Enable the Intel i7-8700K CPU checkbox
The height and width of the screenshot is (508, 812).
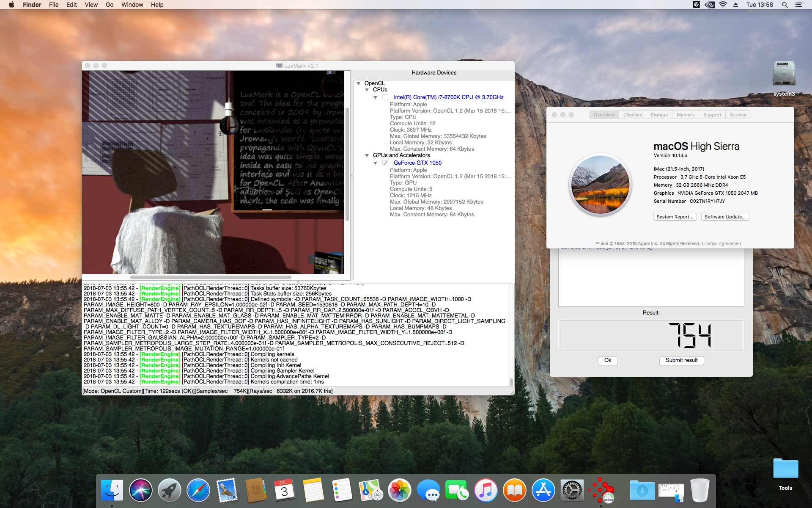(385, 97)
